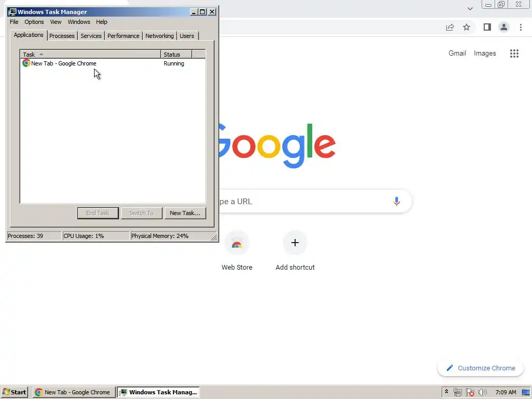532x399 pixels.
Task: Bookmark this tab with star icon
Action: [467, 27]
